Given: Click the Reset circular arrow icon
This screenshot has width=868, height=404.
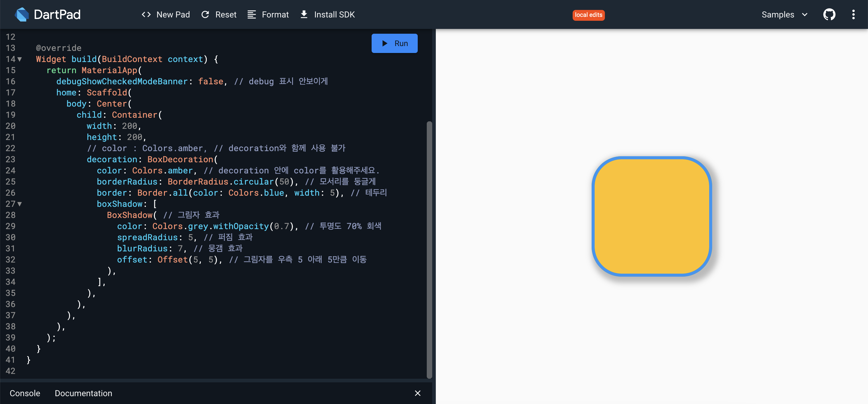Looking at the screenshot, I should coord(205,14).
